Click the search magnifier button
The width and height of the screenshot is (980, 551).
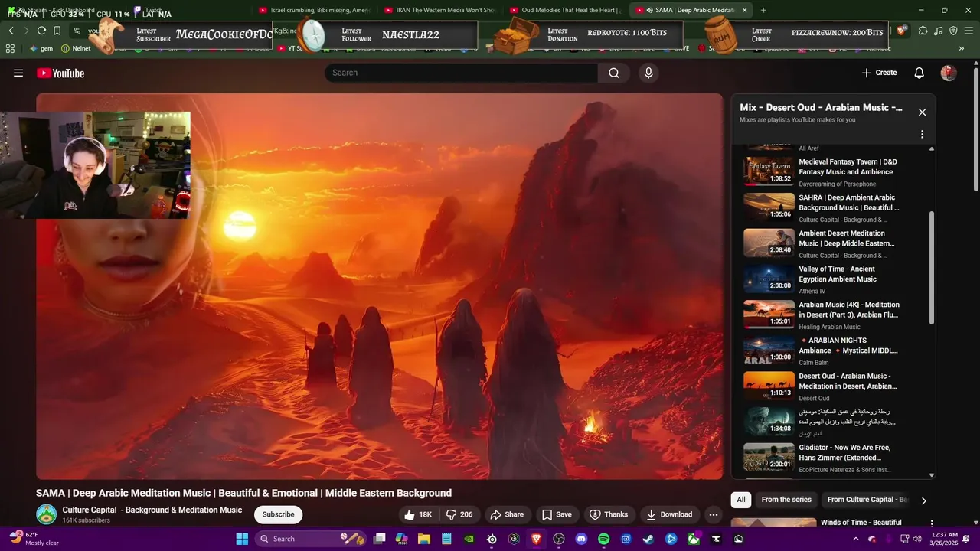click(614, 73)
